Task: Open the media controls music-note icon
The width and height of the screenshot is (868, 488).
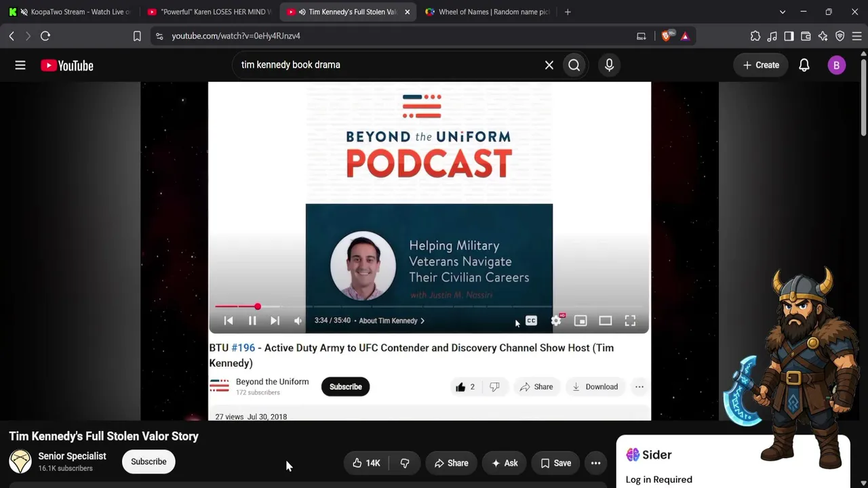Action: point(772,36)
